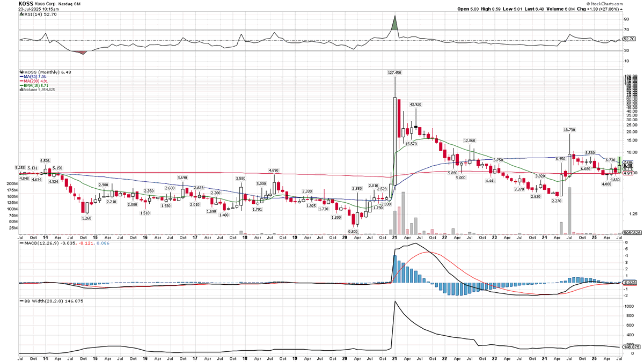Click the 8.580 price label
This screenshot has width=644, height=362.
tap(590, 153)
